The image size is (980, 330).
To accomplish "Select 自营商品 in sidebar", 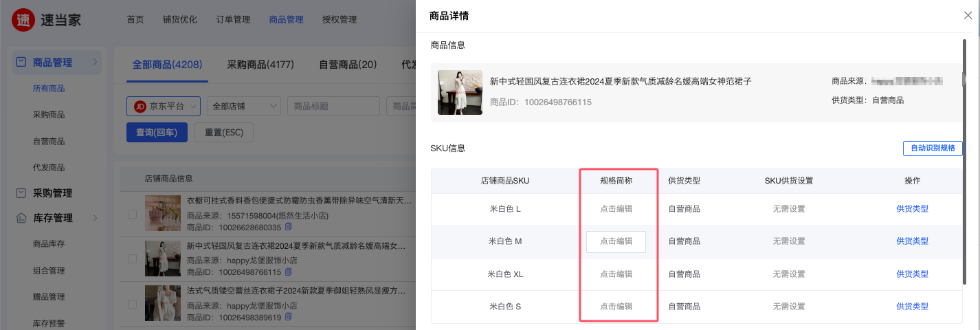I will pos(49,141).
